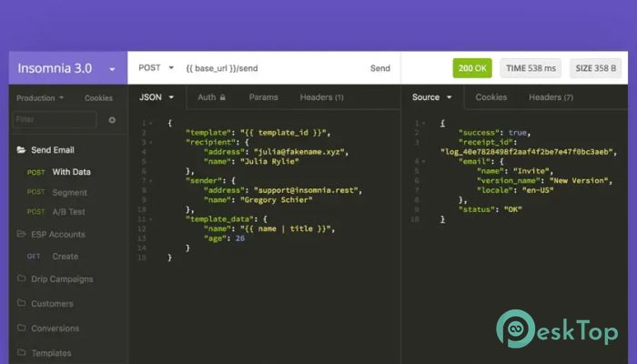Click the response receipt_id log value

pos(527,152)
